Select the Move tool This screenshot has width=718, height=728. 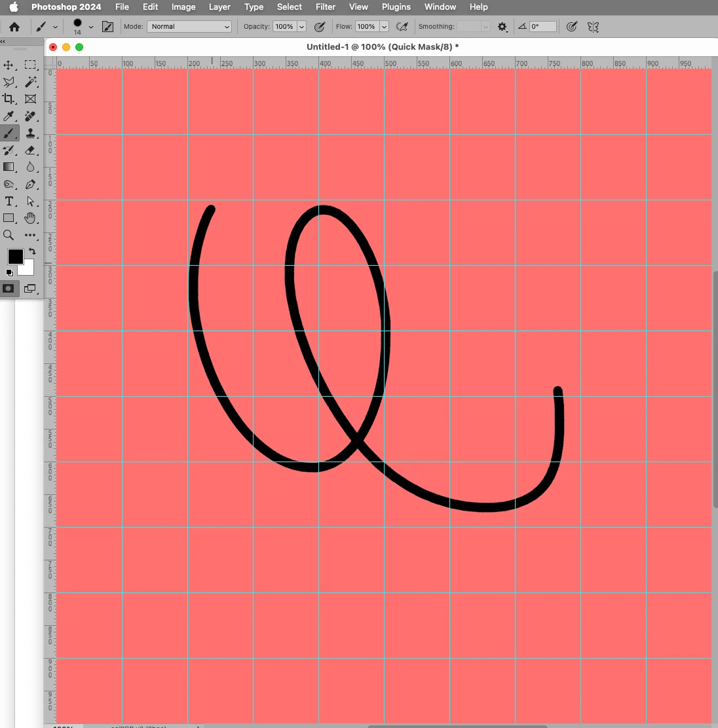tap(9, 65)
